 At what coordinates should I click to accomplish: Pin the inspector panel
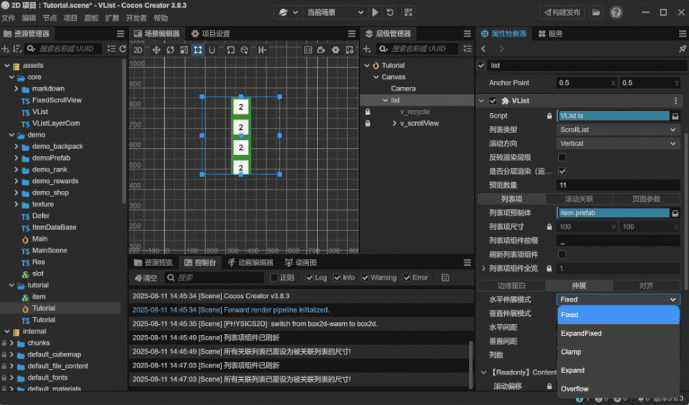(682, 49)
